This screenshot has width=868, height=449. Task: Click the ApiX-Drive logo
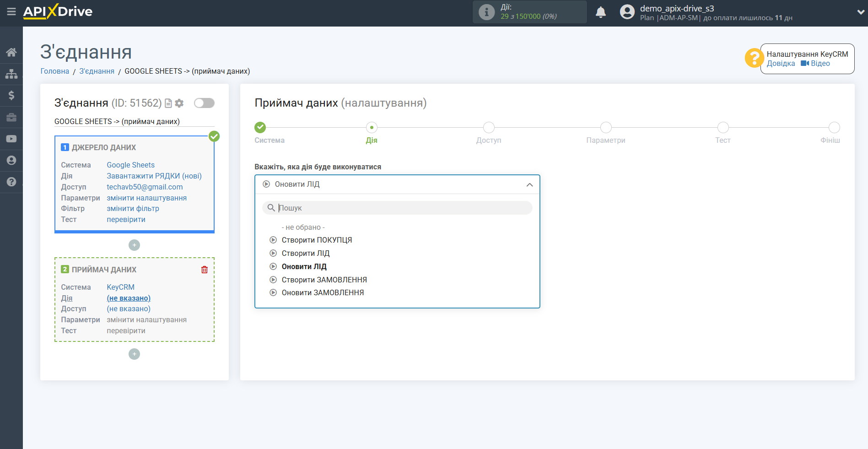(58, 11)
